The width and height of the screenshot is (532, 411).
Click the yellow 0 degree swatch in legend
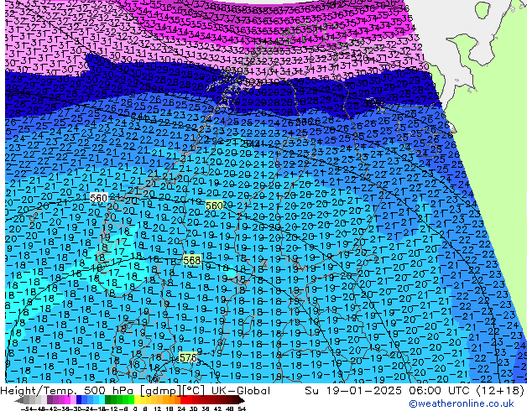click(x=137, y=400)
